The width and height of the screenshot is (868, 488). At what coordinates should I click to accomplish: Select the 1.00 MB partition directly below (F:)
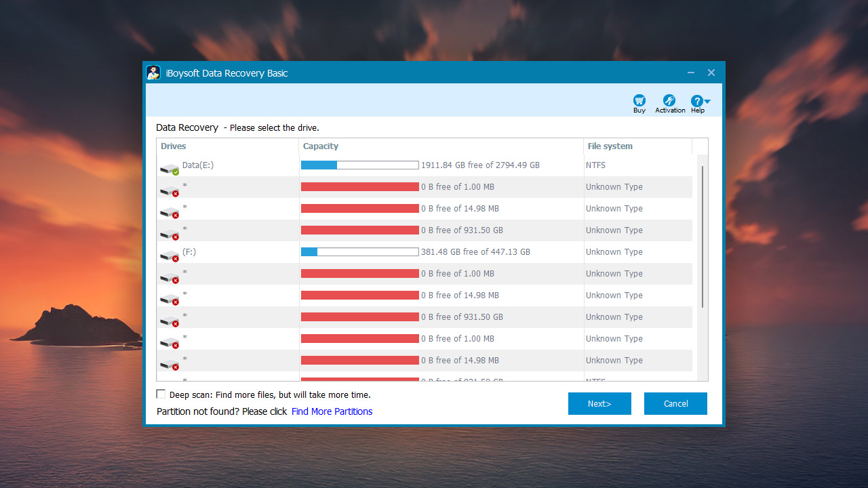[x=425, y=274]
